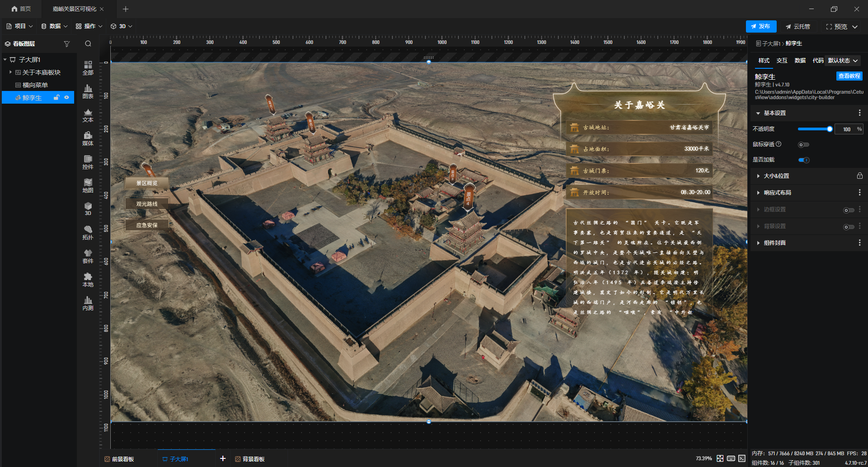The width and height of the screenshot is (868, 467).
Task: Open the 套件 kit component category
Action: click(88, 256)
